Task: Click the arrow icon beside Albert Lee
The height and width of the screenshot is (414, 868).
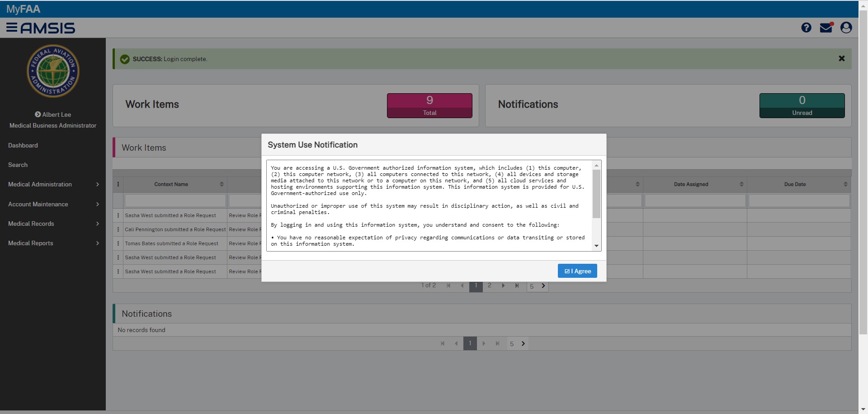Action: [x=38, y=114]
